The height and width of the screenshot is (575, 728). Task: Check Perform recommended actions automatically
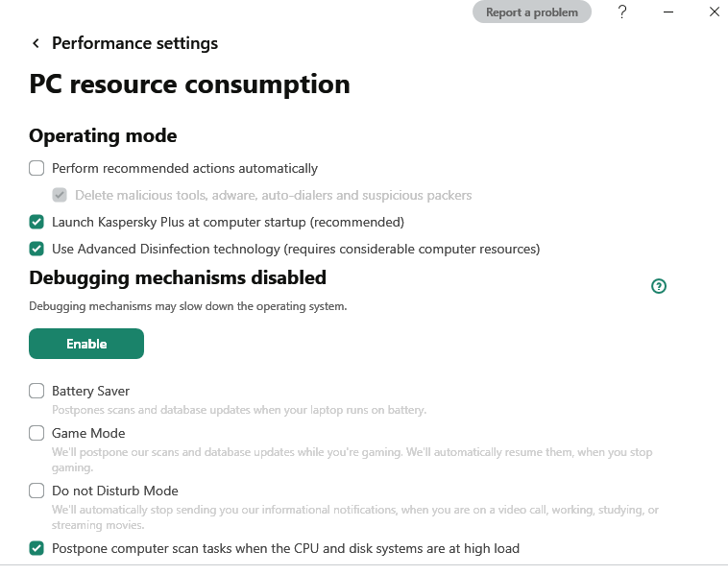coord(36,168)
